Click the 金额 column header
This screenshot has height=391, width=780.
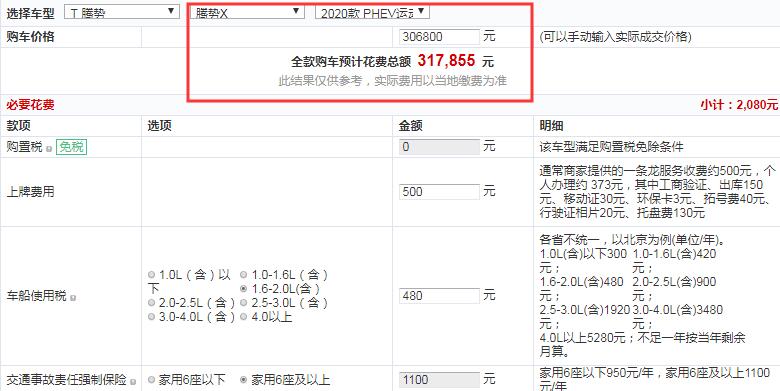point(411,126)
